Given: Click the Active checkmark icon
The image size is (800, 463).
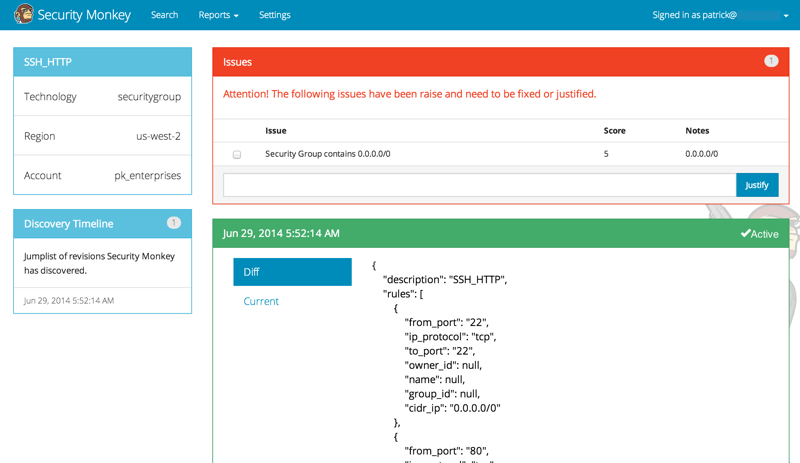Looking at the screenshot, I should tap(745, 233).
